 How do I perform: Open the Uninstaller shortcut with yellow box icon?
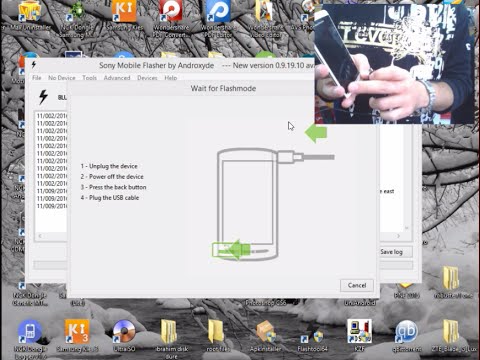(29, 16)
